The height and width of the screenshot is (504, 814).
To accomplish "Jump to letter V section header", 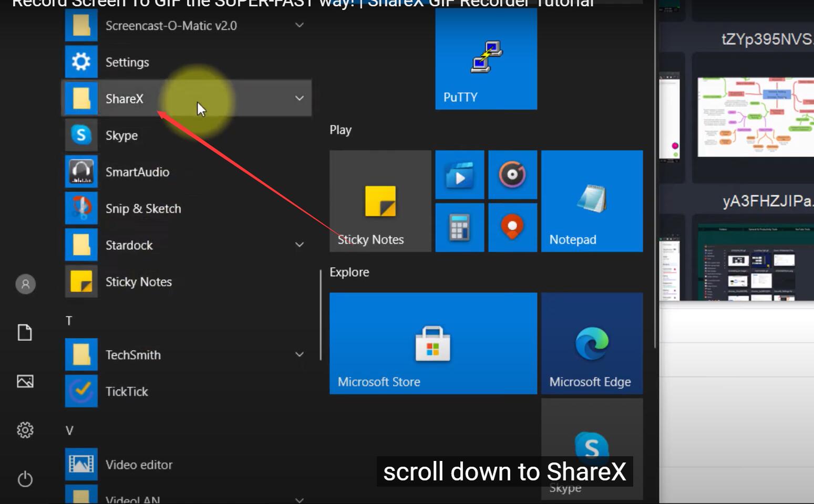I will coord(69,430).
